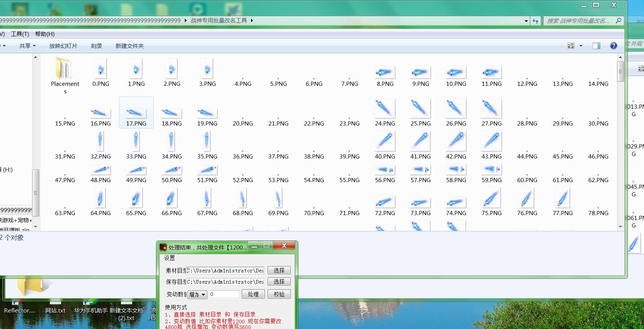Open the 帮助(H) menu

click(x=45, y=34)
